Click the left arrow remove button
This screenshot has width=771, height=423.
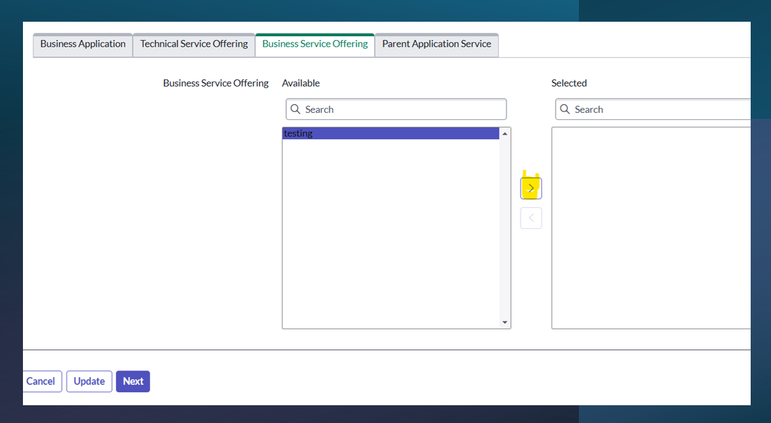[x=531, y=218]
